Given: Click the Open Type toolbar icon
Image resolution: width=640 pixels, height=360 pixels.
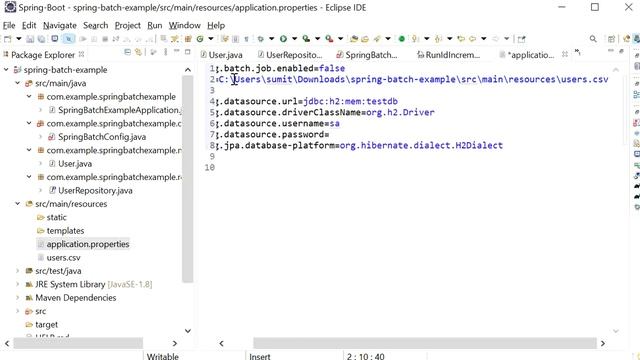Looking at the screenshot, I should [354, 39].
